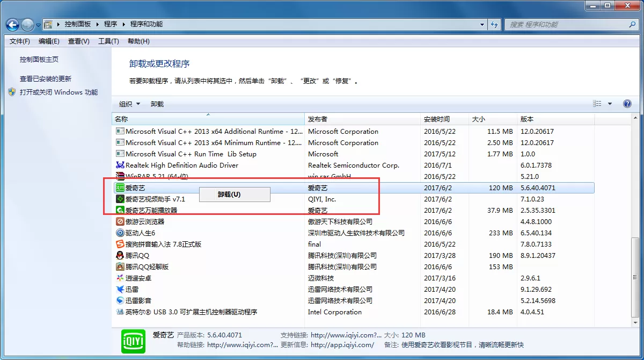Click version 5.2.14.5698 in the list
This screenshot has height=360, width=644.
538,301
